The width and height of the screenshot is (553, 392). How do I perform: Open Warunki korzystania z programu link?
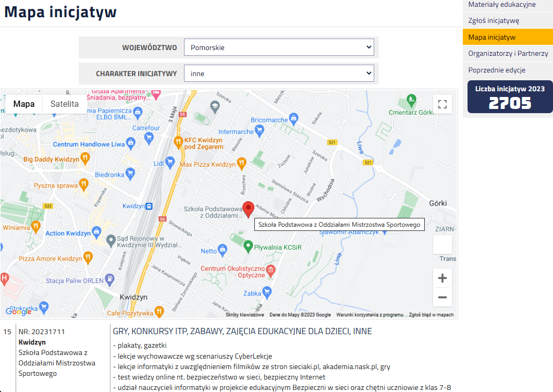370,315
